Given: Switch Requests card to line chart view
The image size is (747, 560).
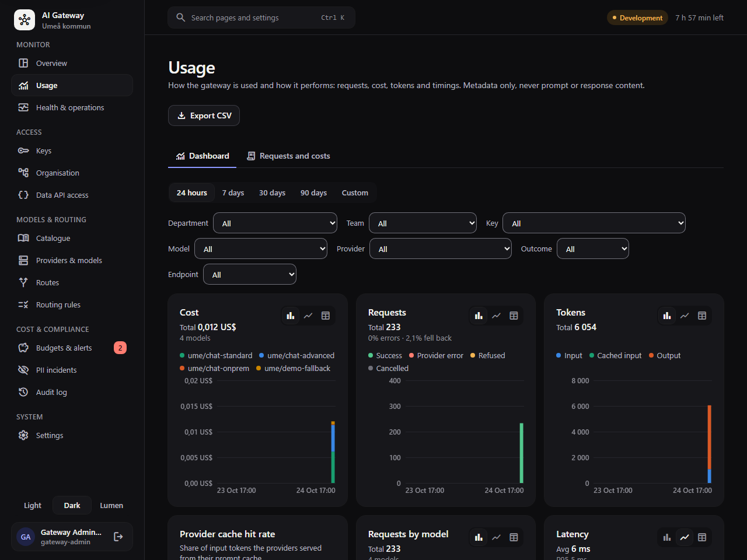Looking at the screenshot, I should 496,316.
